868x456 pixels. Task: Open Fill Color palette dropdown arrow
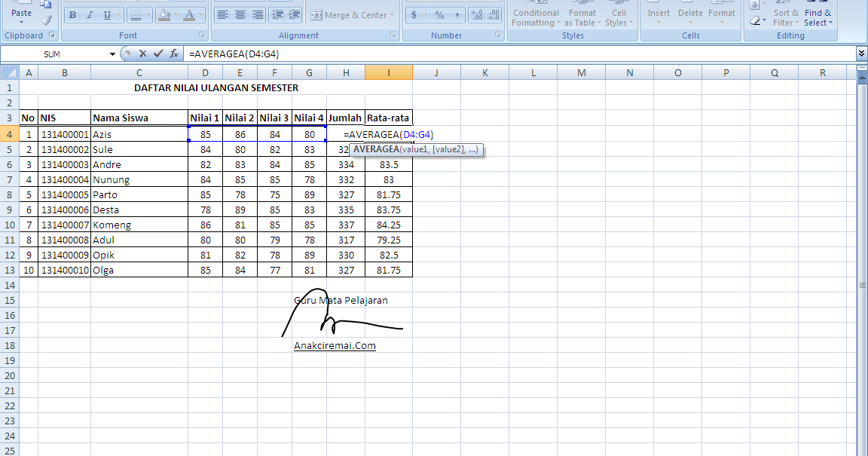176,15
